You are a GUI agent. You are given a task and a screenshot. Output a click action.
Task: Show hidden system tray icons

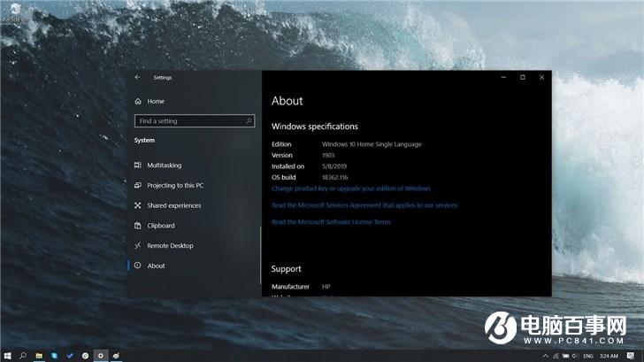(545, 356)
